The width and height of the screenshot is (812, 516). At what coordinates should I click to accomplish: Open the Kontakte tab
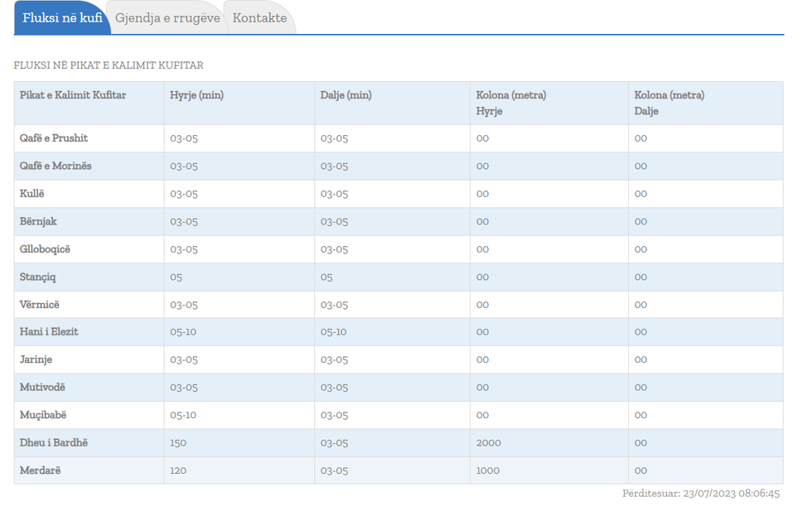(259, 18)
